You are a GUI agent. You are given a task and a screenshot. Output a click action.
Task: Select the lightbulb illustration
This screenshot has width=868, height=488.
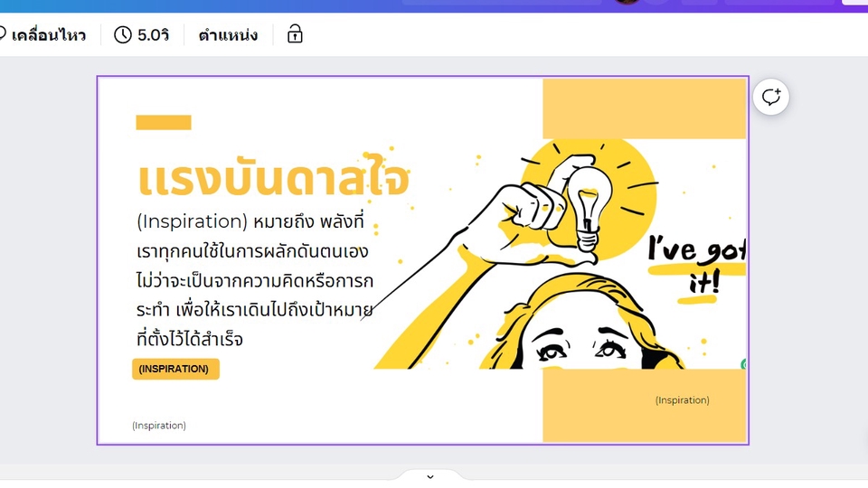pyautogui.click(x=588, y=208)
